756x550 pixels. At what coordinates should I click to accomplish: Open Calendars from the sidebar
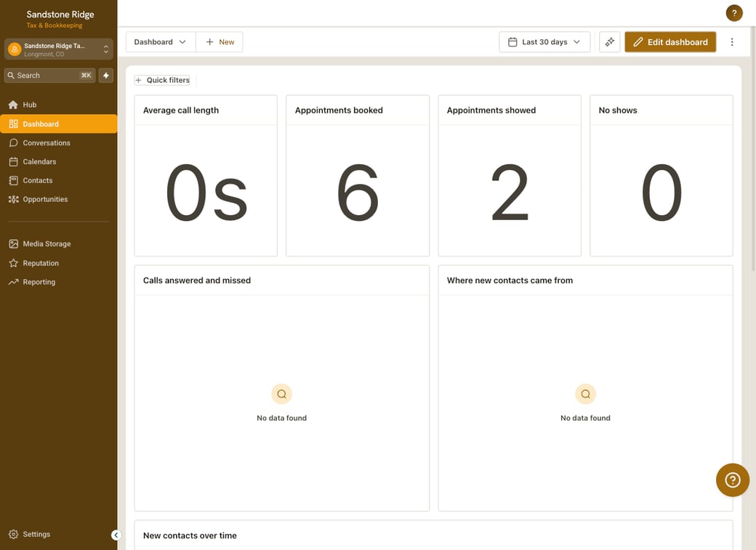[x=58, y=161]
